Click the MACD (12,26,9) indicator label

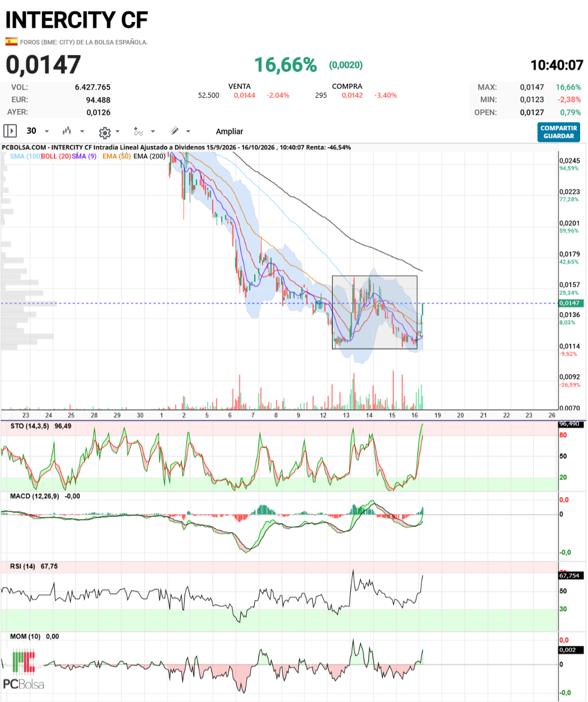pos(35,496)
